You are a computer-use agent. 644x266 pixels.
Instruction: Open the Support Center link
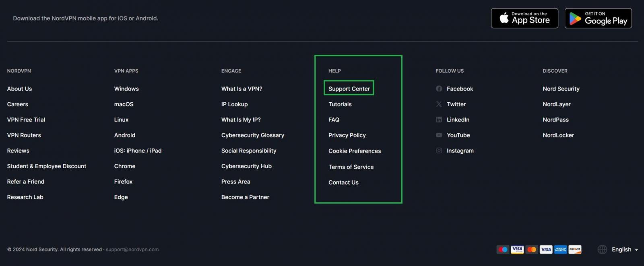tap(349, 89)
